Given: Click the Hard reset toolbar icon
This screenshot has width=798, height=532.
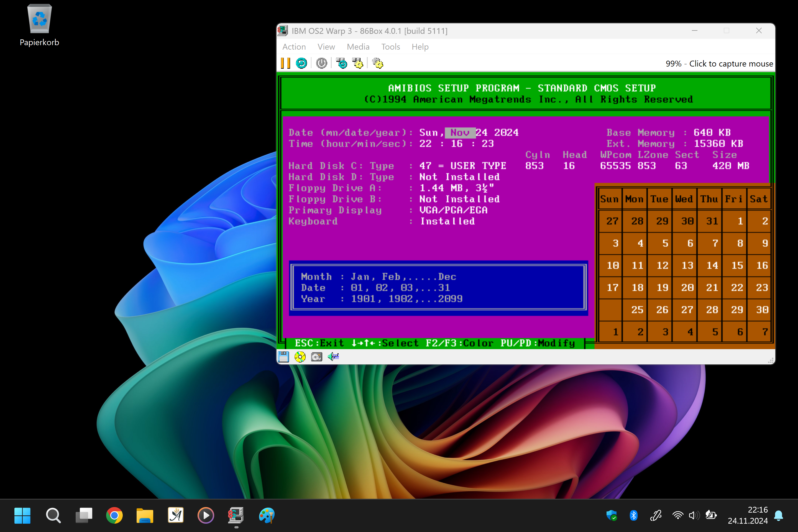Looking at the screenshot, I should pyautogui.click(x=301, y=63).
